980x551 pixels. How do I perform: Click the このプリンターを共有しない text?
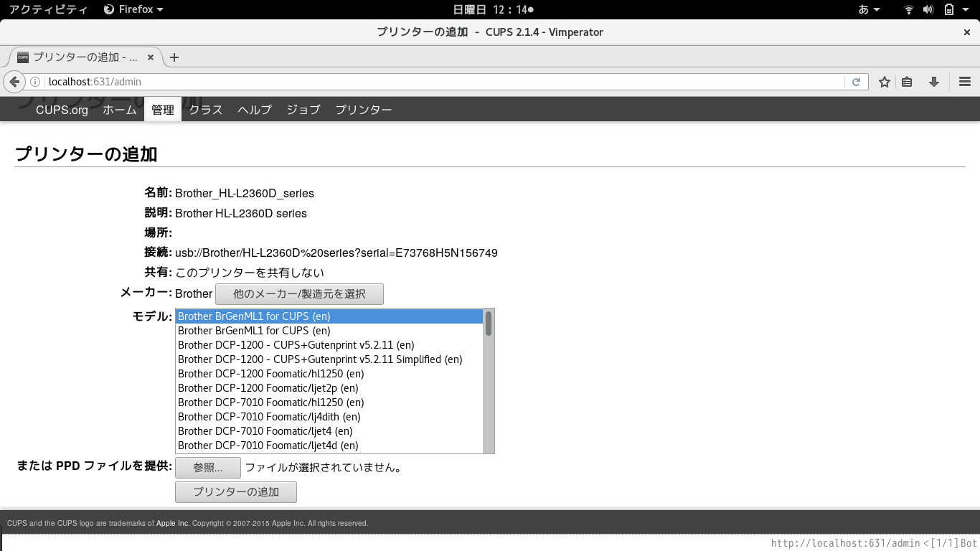pos(250,273)
